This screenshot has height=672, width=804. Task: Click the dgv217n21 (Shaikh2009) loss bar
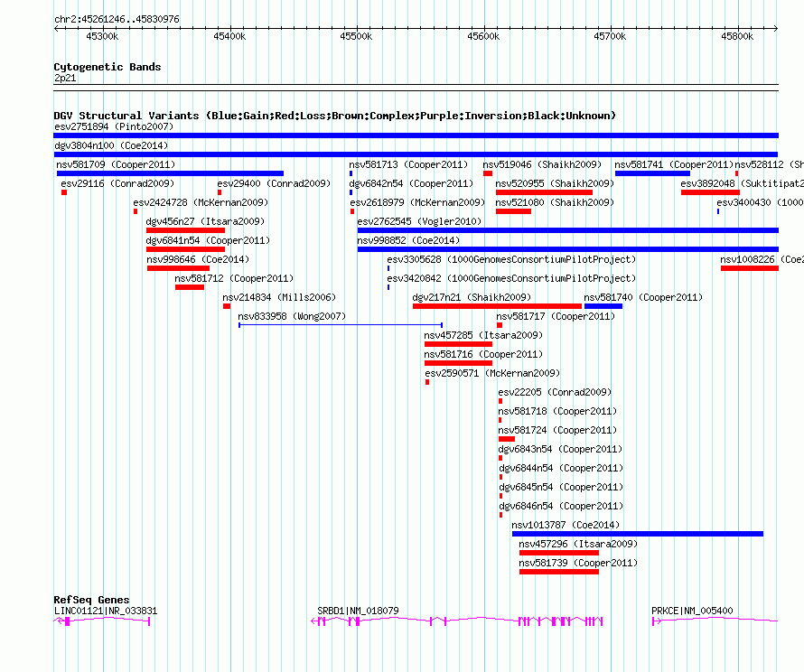(x=498, y=306)
